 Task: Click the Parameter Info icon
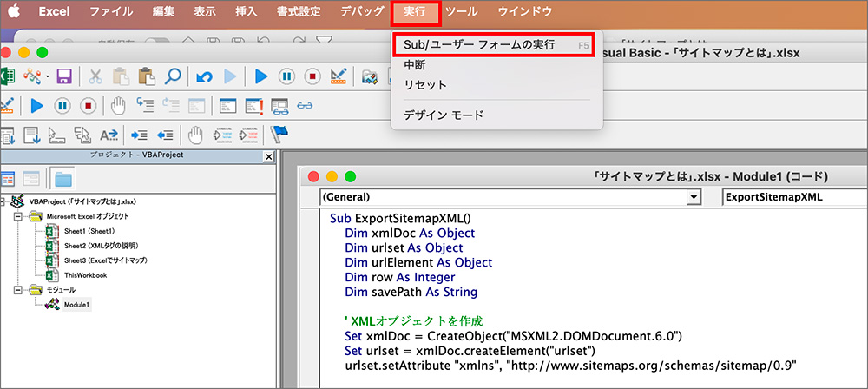(82, 135)
